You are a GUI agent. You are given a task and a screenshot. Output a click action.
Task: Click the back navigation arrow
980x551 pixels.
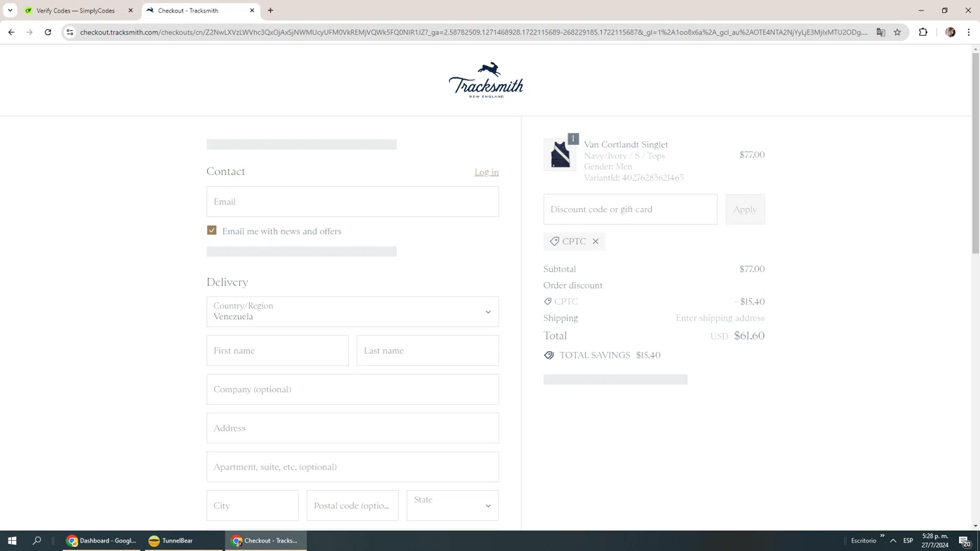[x=11, y=32]
